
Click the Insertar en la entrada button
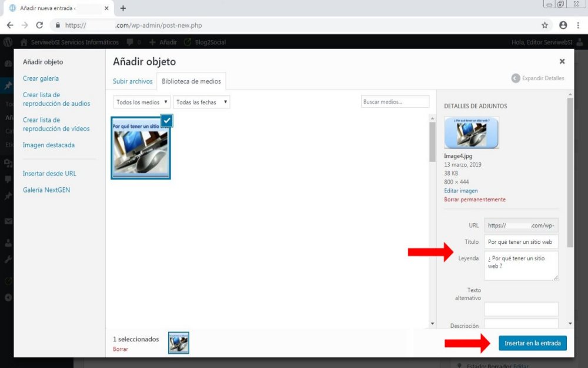pos(532,343)
